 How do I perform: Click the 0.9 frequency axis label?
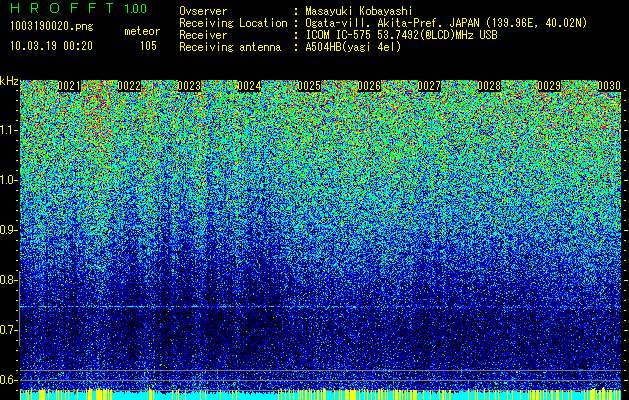pos(8,230)
